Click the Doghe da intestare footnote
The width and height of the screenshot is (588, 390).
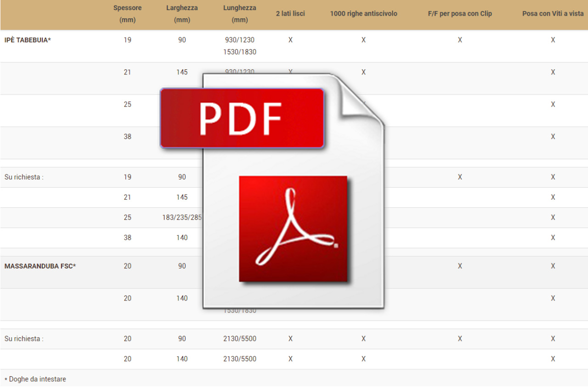[35, 379]
